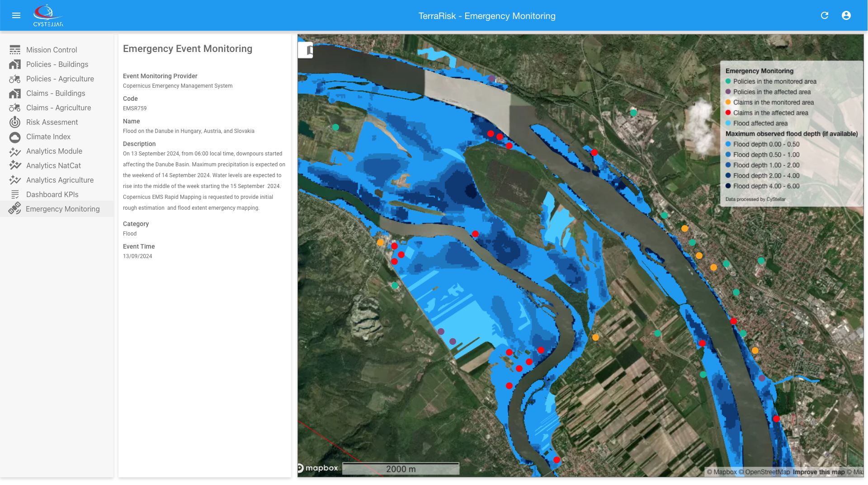868x485 pixels.
Task: Click the Emergency Monitoring satellite icon
Action: (15, 209)
